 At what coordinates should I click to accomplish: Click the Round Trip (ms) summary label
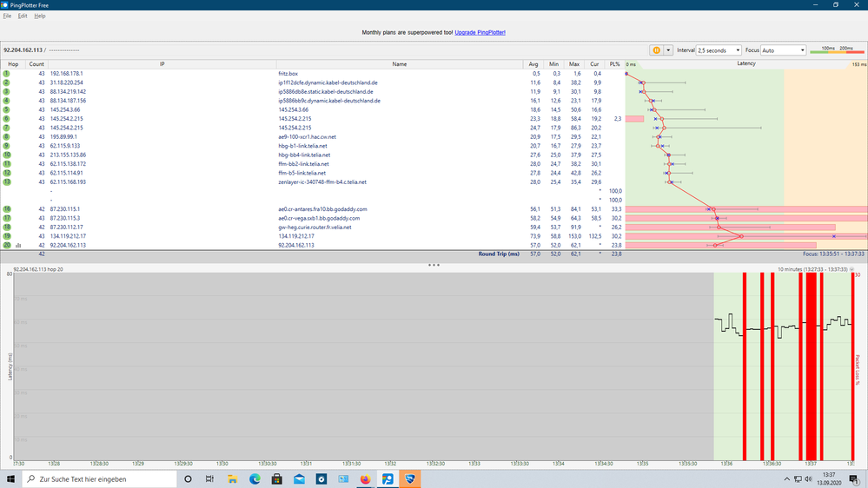(499, 254)
